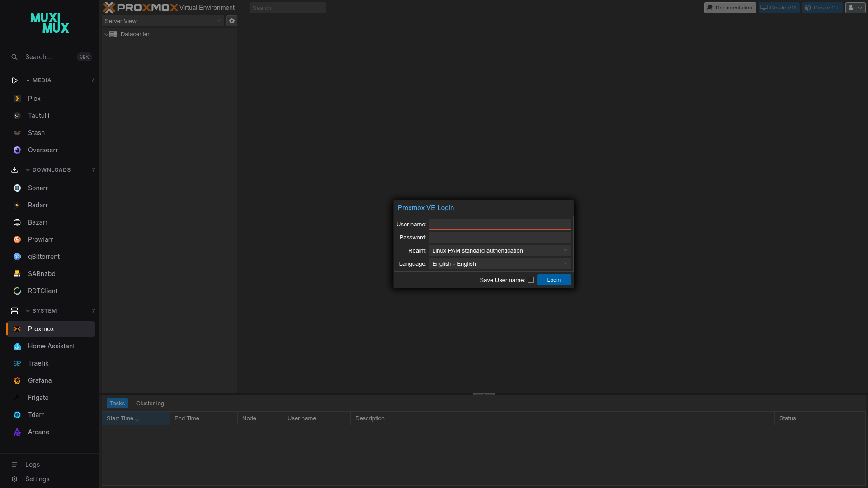The image size is (868, 488).
Task: Collapse the DOWNLOADS section
Action: click(x=27, y=170)
